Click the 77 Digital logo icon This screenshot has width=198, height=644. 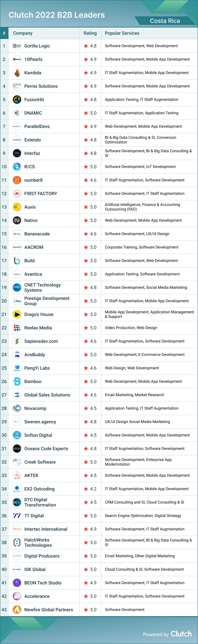(x=17, y=516)
